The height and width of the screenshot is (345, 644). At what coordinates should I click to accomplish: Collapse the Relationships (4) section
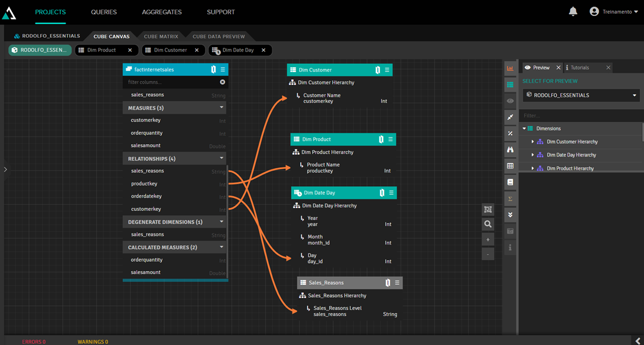point(222,158)
